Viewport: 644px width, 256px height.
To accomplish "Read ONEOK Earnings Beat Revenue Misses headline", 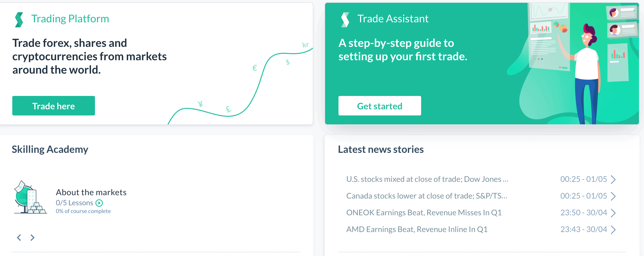I will click(x=424, y=212).
